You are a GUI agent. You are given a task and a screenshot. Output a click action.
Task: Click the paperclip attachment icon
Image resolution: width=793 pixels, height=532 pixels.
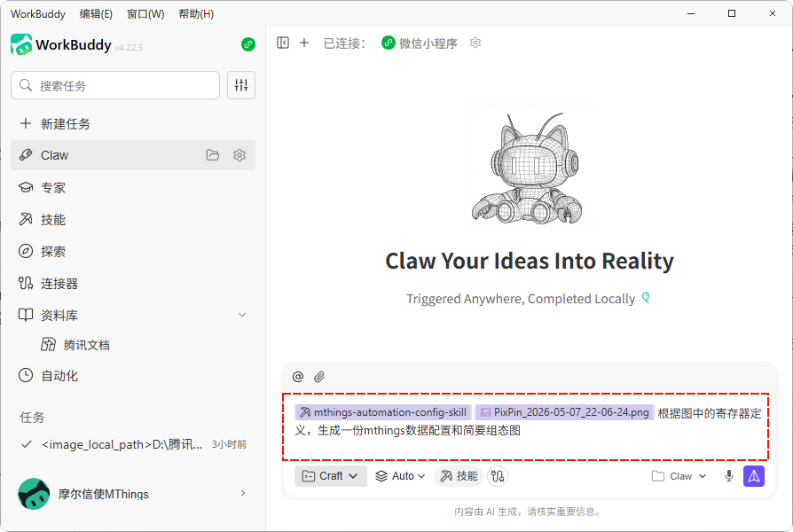[x=319, y=377]
